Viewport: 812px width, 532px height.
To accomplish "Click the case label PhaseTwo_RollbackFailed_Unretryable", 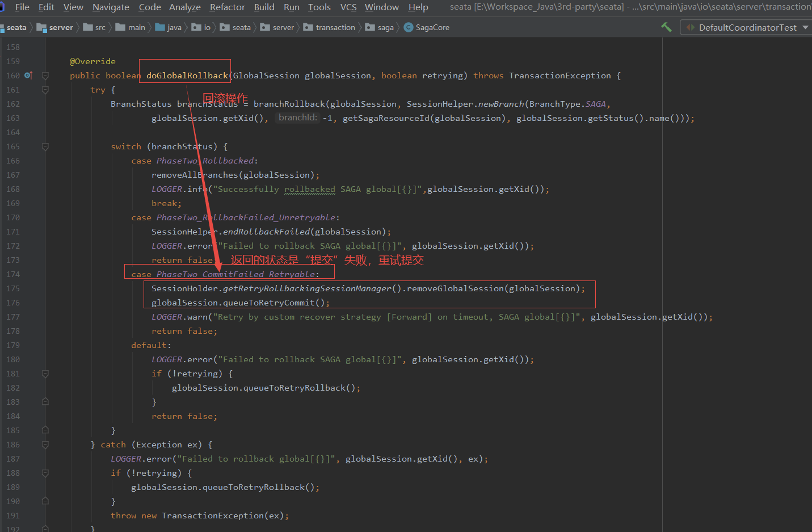I will pos(247,217).
